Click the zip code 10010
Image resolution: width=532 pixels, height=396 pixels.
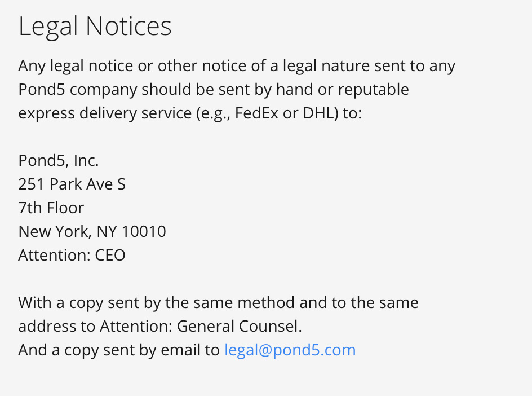pos(144,232)
